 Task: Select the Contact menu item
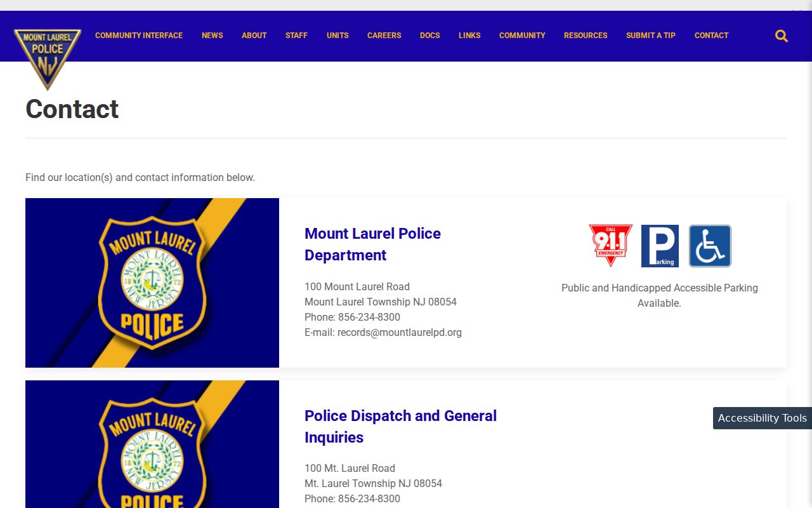pyautogui.click(x=711, y=36)
